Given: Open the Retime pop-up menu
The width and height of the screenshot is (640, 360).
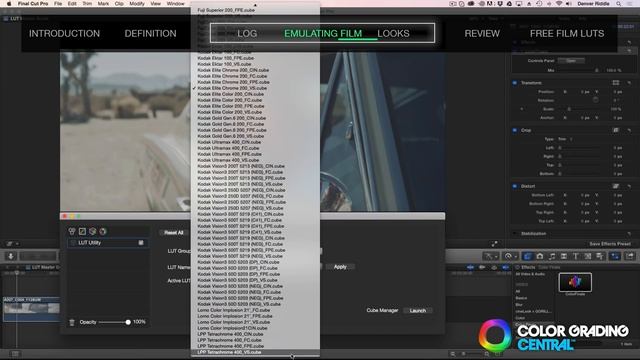Looking at the screenshot, I should click(509, 256).
